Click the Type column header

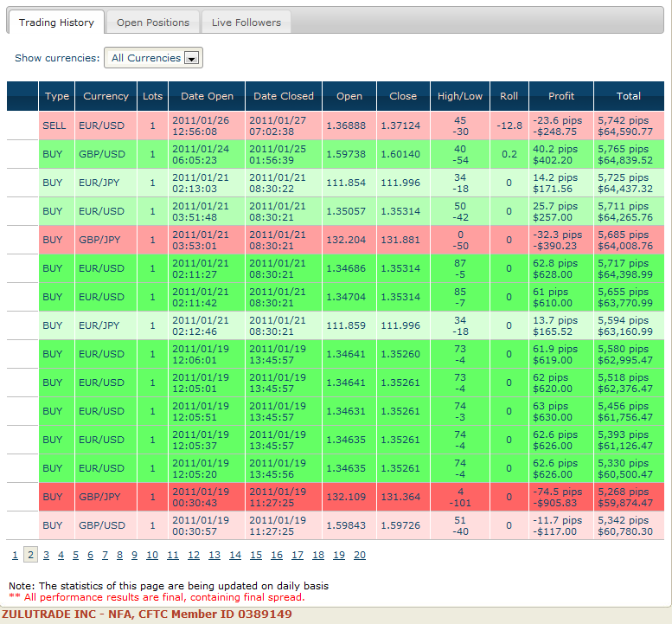coord(56,96)
